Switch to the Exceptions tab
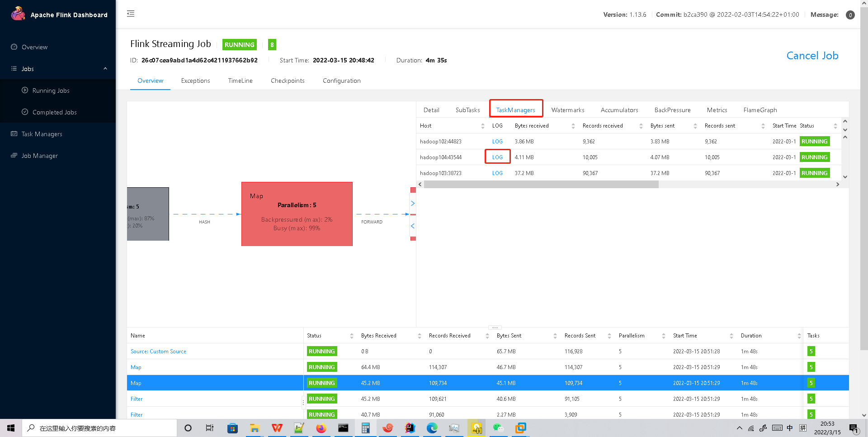Viewport: 868px width, 437px height. [x=195, y=81]
